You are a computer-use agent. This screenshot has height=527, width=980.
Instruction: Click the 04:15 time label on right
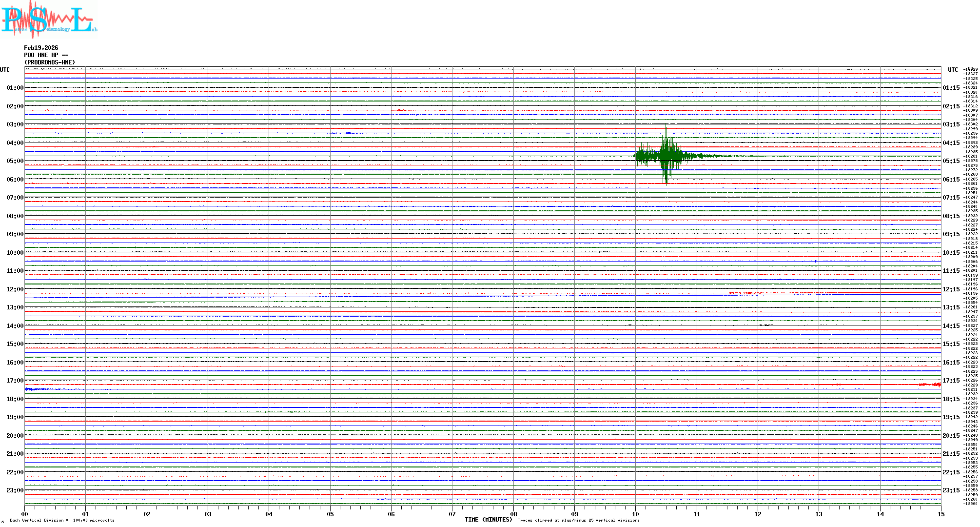pos(951,143)
